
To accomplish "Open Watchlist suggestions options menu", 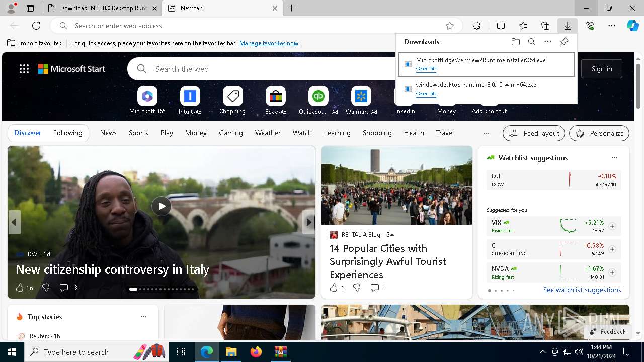I will [x=614, y=158].
